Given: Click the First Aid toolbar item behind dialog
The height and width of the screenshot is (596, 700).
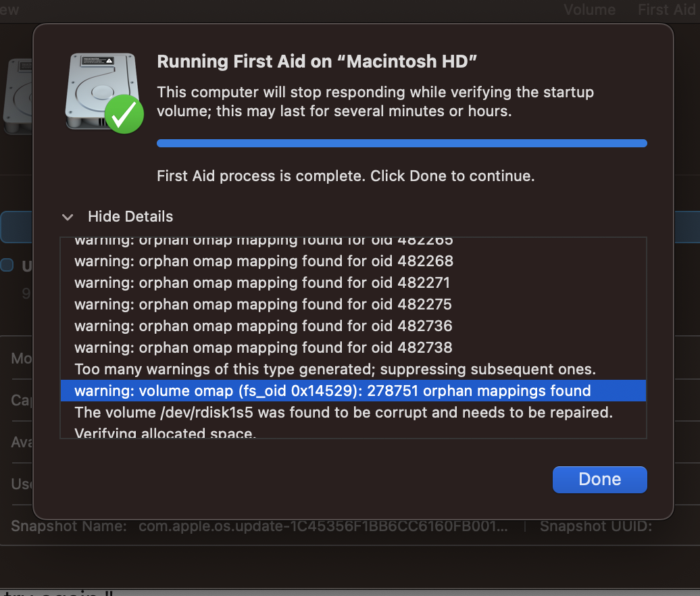Looking at the screenshot, I should (x=666, y=9).
